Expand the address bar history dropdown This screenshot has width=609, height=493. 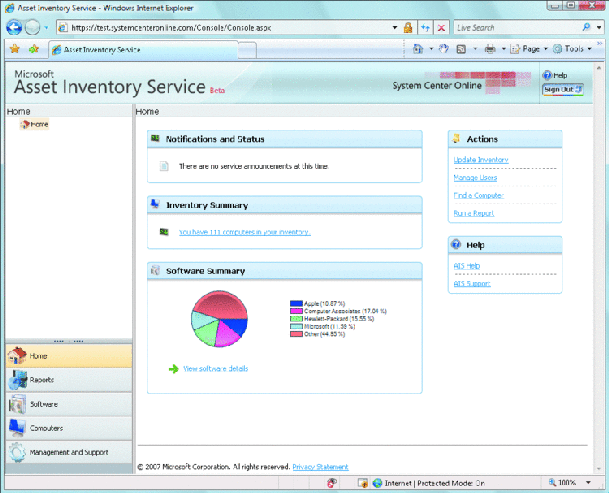[x=395, y=28]
